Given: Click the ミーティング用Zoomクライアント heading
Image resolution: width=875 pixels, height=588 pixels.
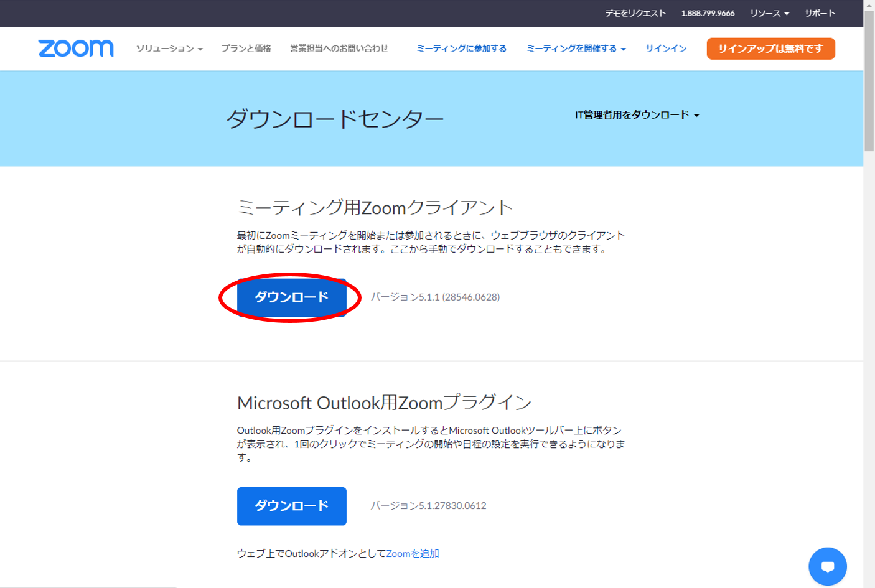Looking at the screenshot, I should point(375,207).
